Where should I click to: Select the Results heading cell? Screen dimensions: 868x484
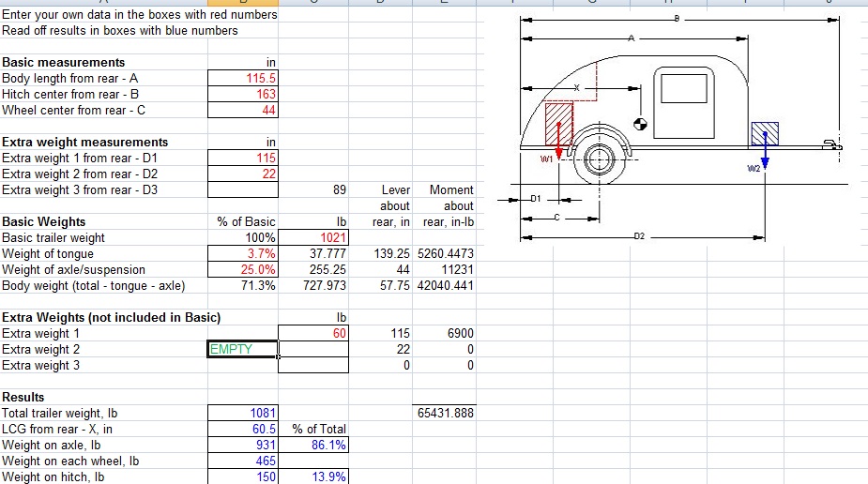coord(104,397)
